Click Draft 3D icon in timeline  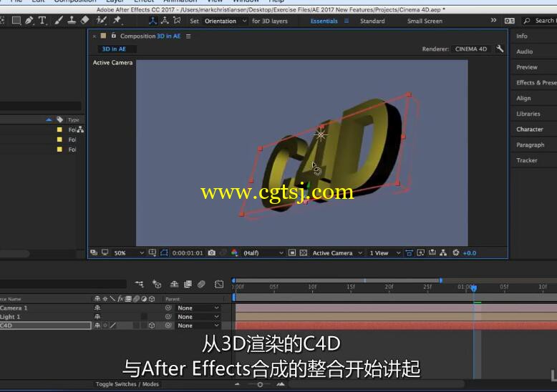pyautogui.click(x=157, y=284)
